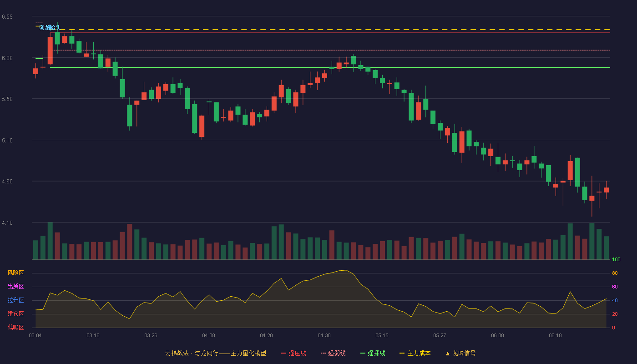Click the 4.10 price axis label
This screenshot has height=364, width=637.
pos(7,223)
